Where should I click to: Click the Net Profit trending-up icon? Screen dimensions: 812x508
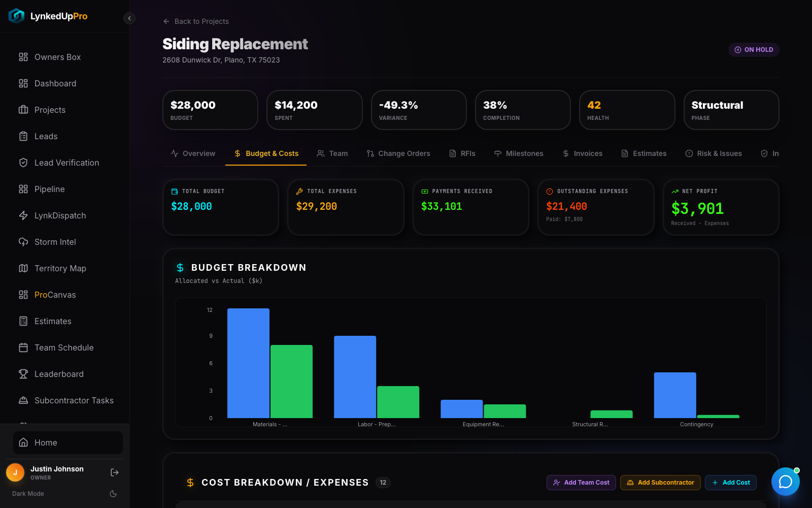click(x=675, y=192)
